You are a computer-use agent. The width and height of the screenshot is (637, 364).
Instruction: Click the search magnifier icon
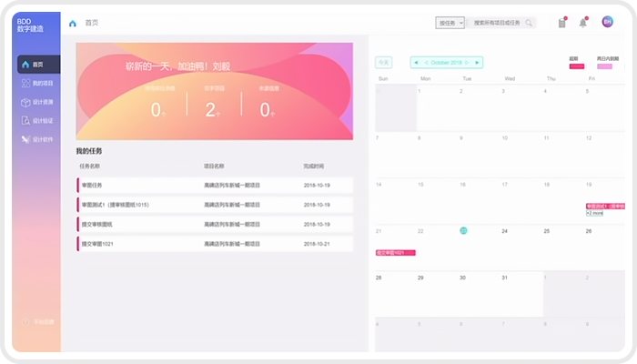point(530,23)
